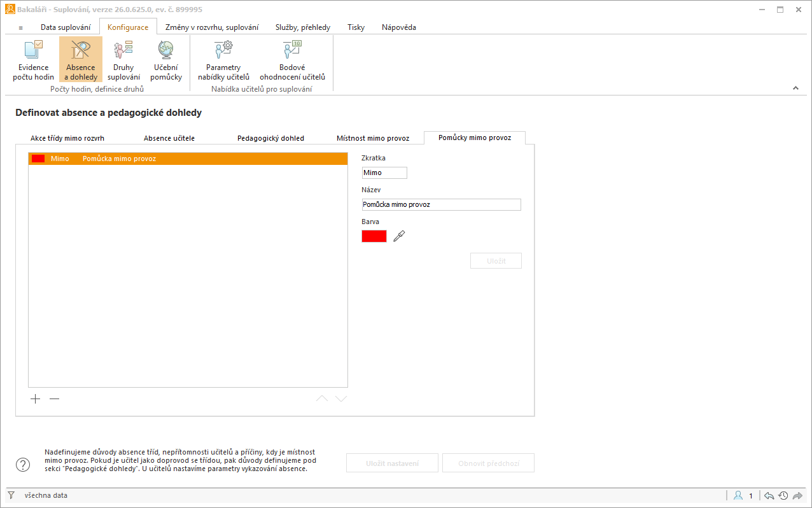Open Parametry nabídky učitelů
812x508 pixels.
tap(223, 60)
